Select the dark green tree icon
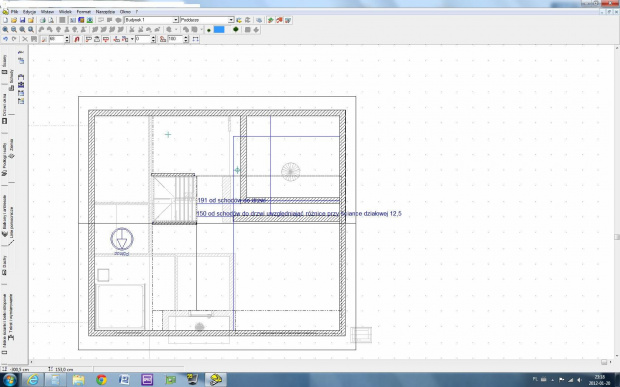 click(x=236, y=30)
